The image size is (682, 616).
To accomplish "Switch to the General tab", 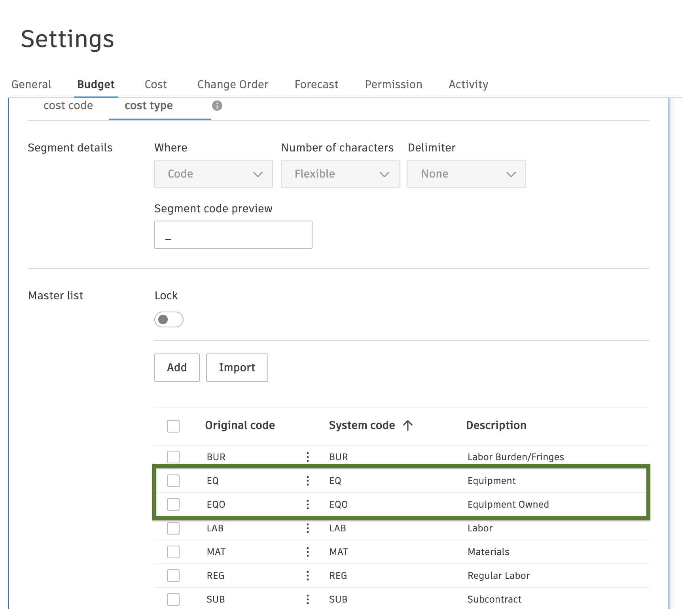I will [x=31, y=85].
